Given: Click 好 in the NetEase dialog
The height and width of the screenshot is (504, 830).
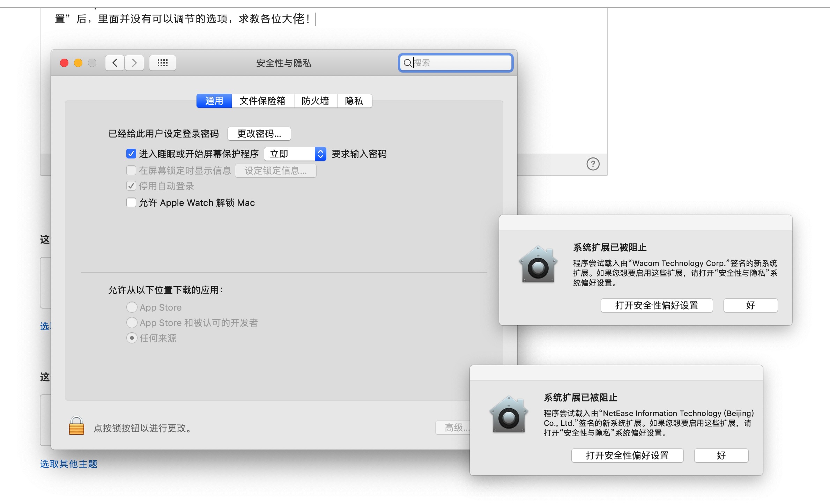Looking at the screenshot, I should pyautogui.click(x=721, y=455).
